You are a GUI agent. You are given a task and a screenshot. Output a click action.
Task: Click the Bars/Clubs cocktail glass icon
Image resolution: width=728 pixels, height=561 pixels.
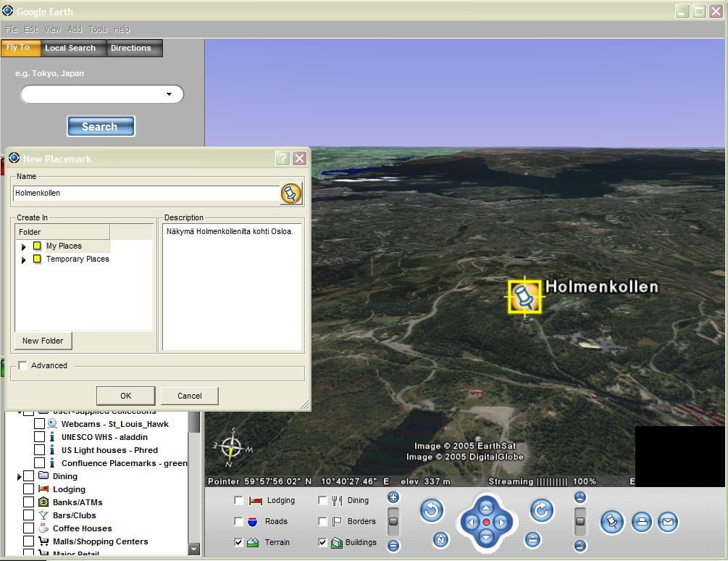click(x=43, y=515)
